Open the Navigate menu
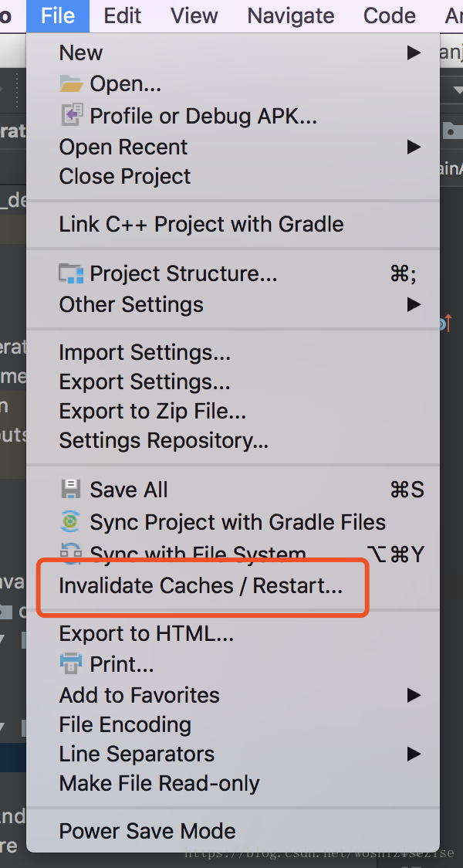Image resolution: width=463 pixels, height=868 pixels. tap(290, 15)
